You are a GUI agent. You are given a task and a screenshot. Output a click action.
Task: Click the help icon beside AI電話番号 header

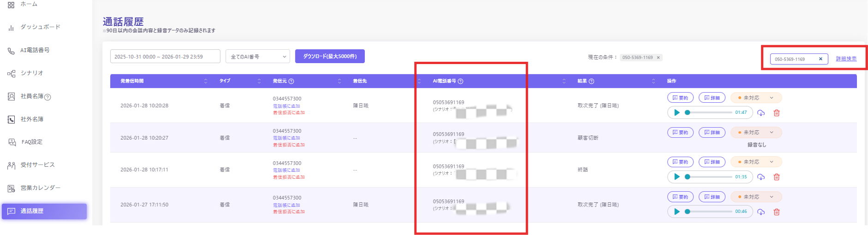tap(460, 81)
